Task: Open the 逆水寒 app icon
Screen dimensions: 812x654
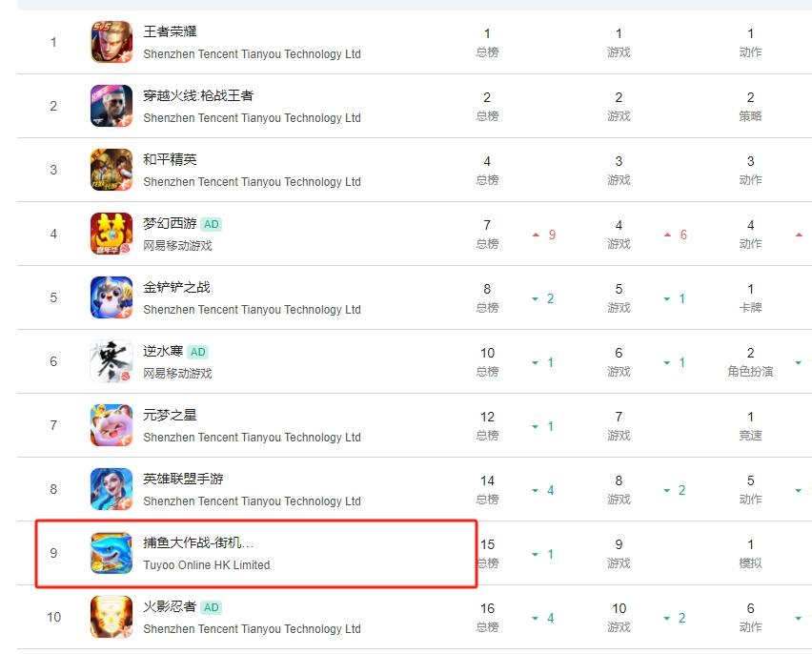Action: point(112,361)
